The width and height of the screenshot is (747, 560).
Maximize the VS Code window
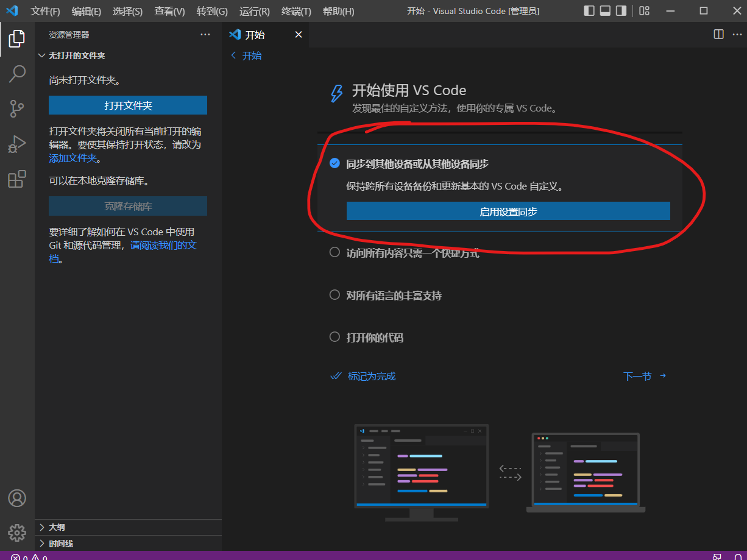(703, 11)
